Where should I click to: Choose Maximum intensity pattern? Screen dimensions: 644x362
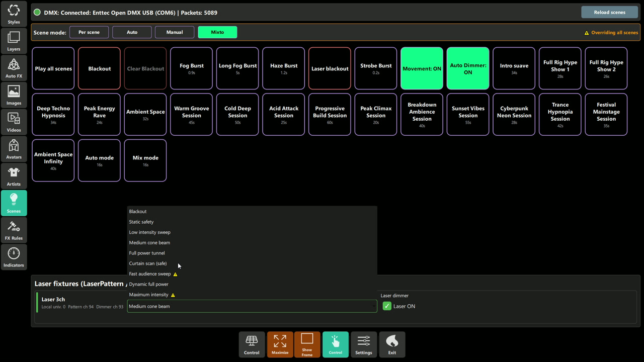tap(252, 295)
